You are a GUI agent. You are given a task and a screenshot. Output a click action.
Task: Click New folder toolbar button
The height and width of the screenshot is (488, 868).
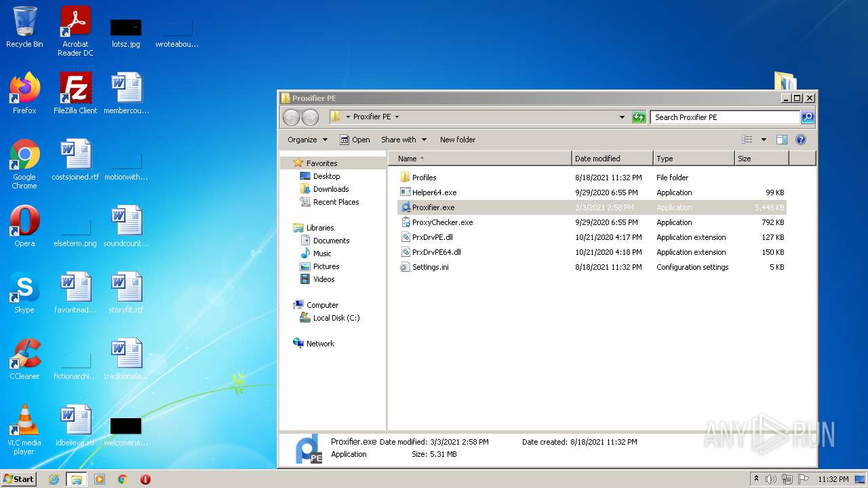click(x=458, y=140)
